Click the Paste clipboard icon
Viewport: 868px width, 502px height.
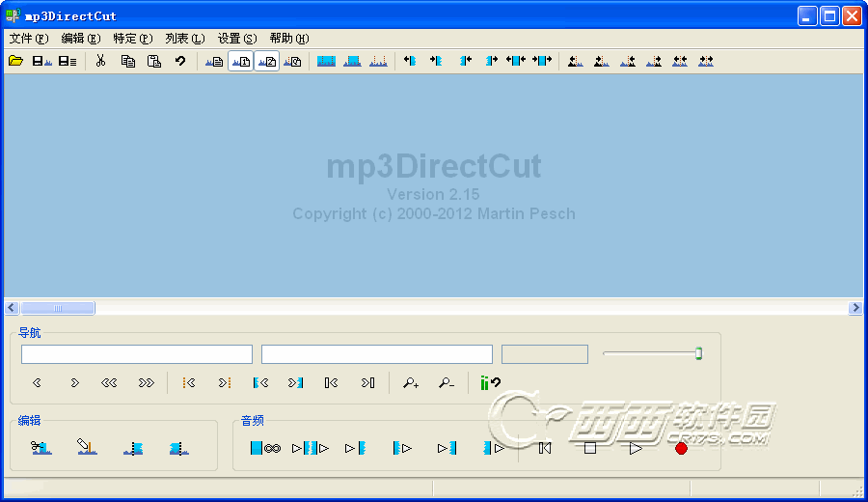(x=153, y=61)
